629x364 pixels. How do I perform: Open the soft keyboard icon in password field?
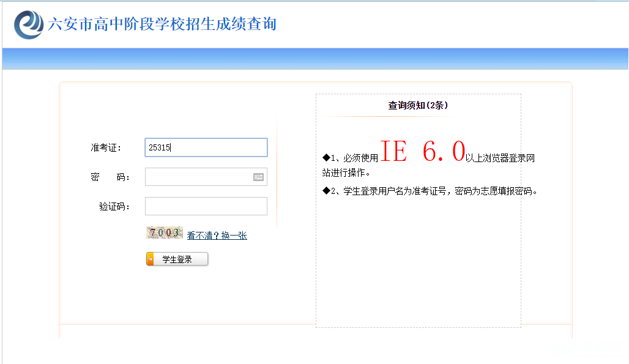tap(258, 177)
